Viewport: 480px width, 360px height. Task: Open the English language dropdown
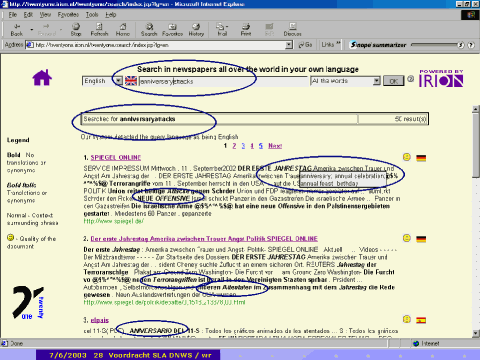118,81
